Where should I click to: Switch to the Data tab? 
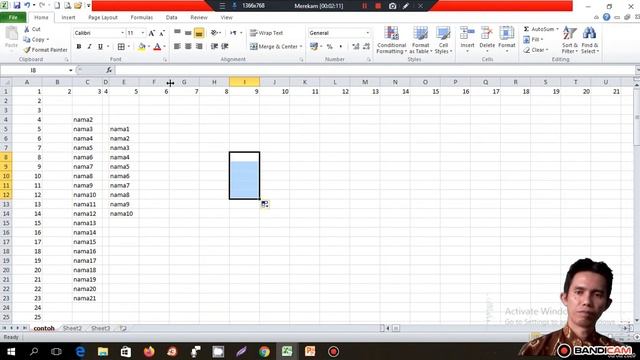[x=171, y=18]
